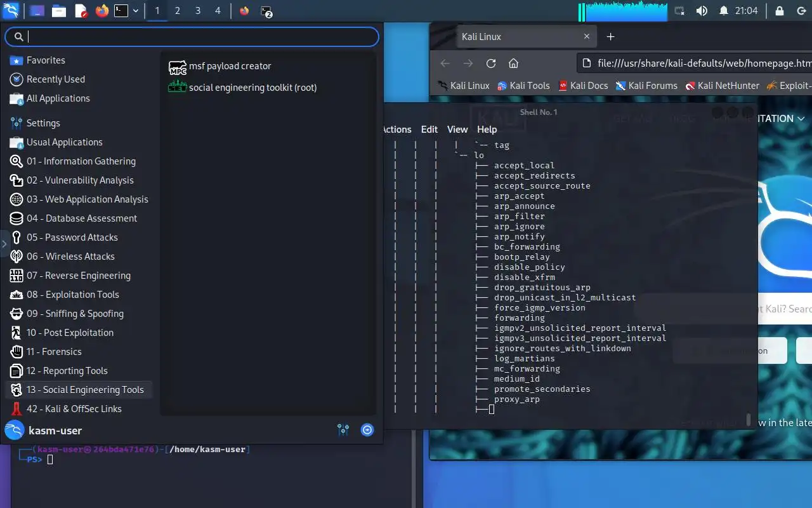Click the browser forward arrow

(468, 63)
